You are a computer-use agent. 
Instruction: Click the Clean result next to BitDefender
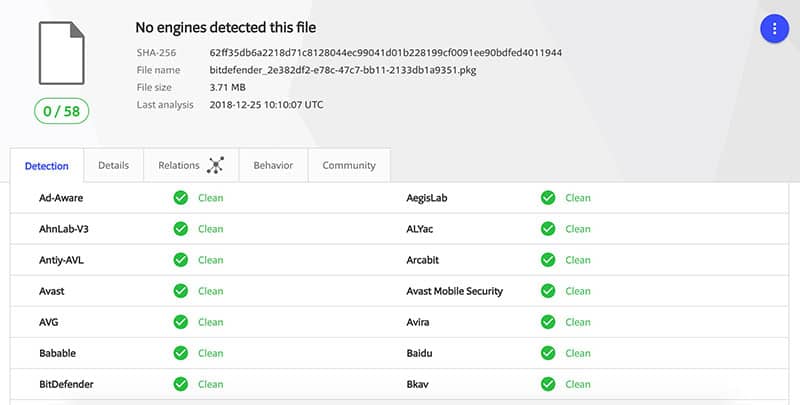pos(211,384)
